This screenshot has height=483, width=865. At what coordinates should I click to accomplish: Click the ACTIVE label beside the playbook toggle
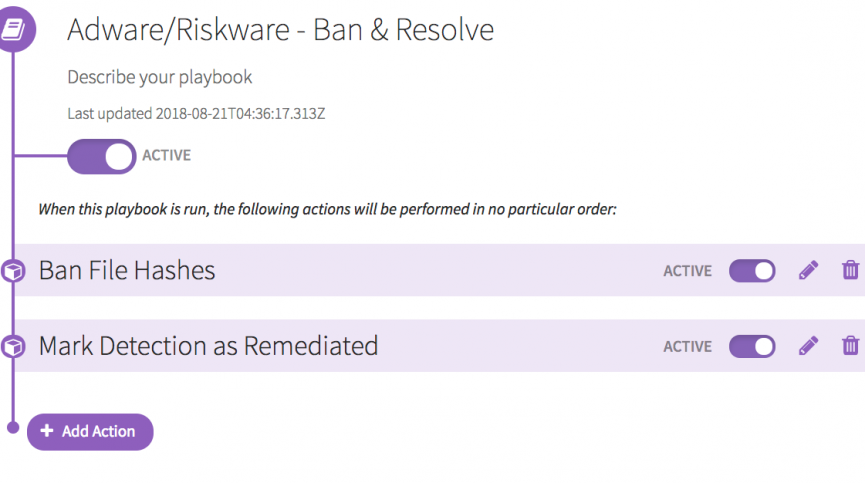[167, 156]
